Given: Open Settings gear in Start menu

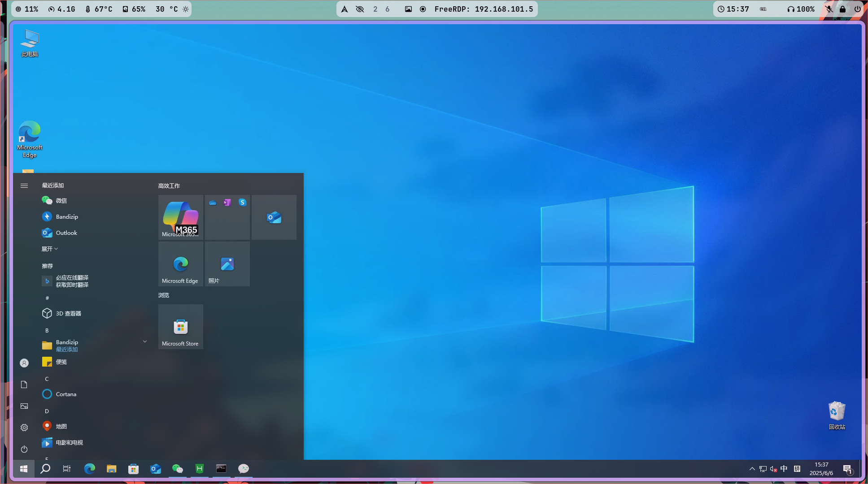Looking at the screenshot, I should (x=24, y=428).
